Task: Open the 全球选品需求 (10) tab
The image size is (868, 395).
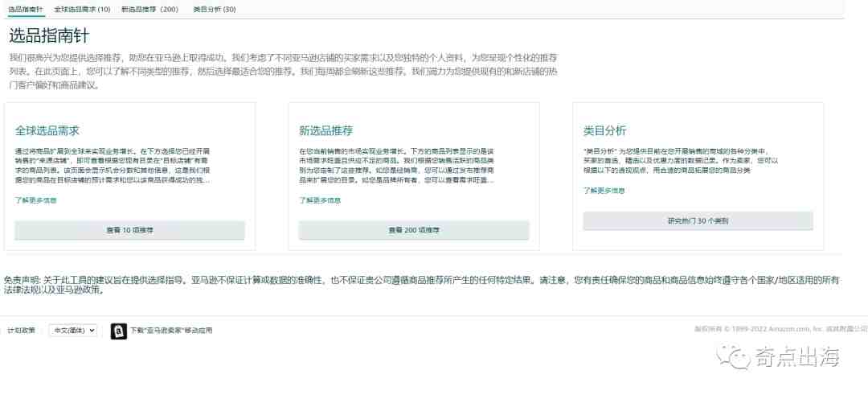Action: tap(83, 10)
